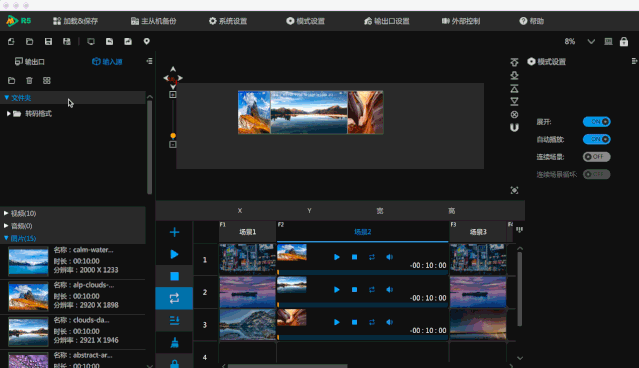Switch to the output port tab in left panel
The width and height of the screenshot is (639, 368).
click(30, 62)
